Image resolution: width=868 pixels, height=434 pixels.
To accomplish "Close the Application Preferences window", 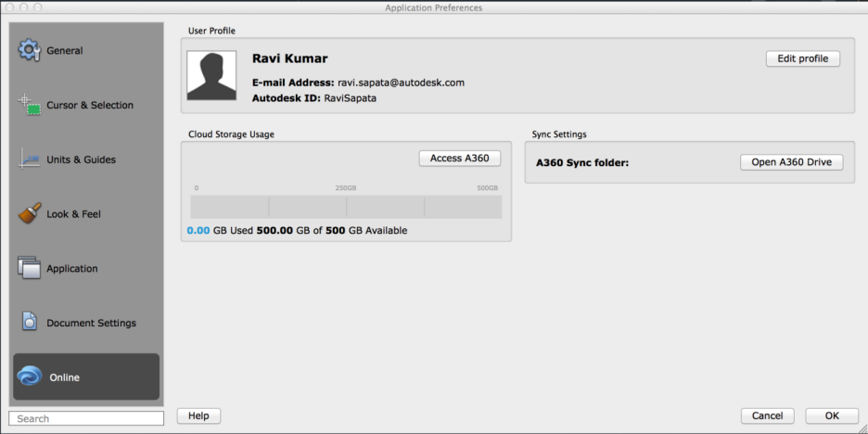I will pos(10,7).
